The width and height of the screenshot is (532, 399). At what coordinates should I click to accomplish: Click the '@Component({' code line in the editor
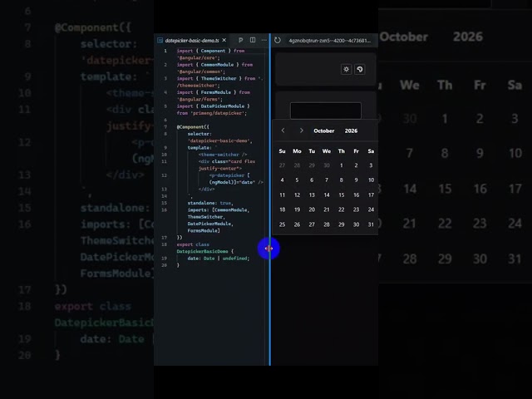[193, 127]
